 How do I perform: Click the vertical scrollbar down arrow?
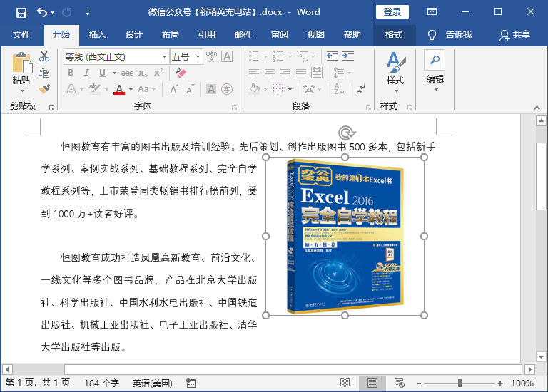click(x=541, y=357)
